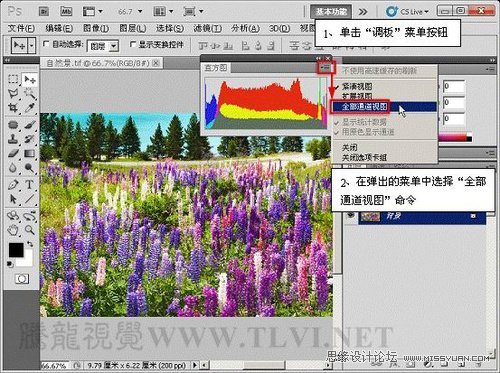Select the 背景 layer thumbnail

point(370,216)
